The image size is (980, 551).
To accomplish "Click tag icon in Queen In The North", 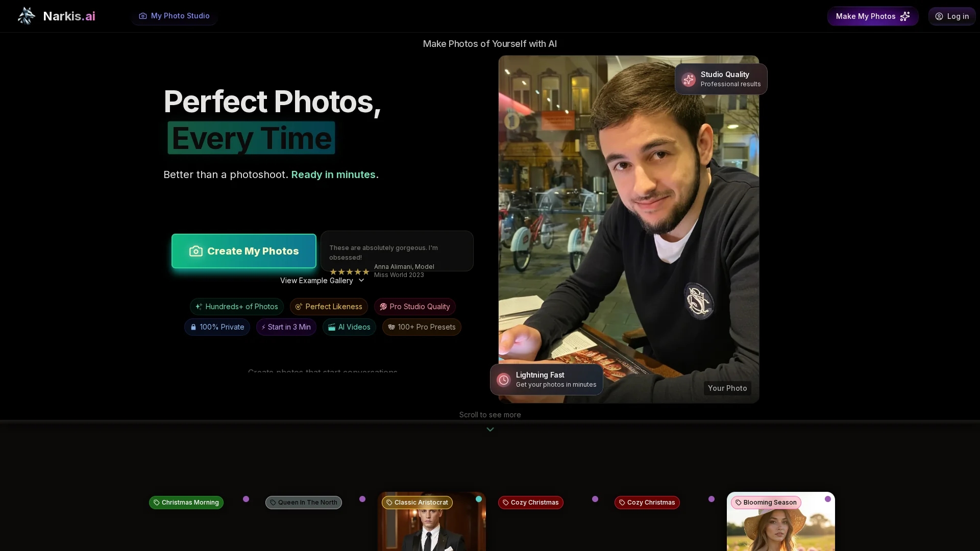I will click(x=273, y=503).
